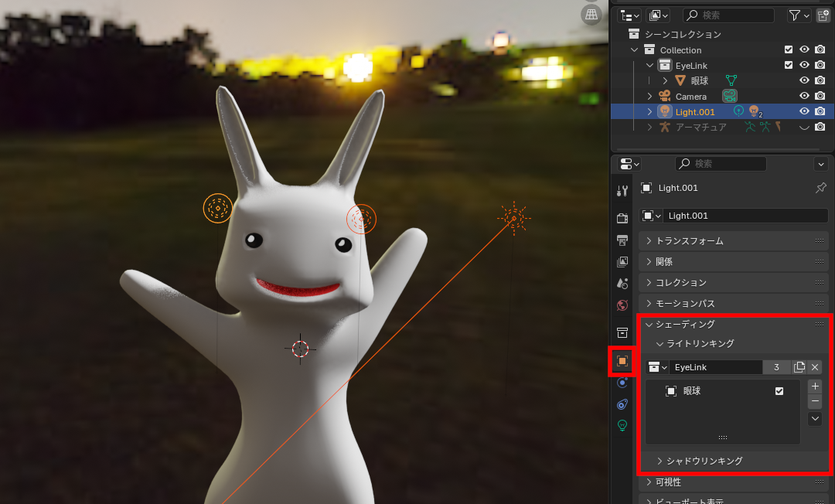This screenshot has height=504, width=835.
Task: Click the Camera data icon in outliner
Action: [x=730, y=96]
